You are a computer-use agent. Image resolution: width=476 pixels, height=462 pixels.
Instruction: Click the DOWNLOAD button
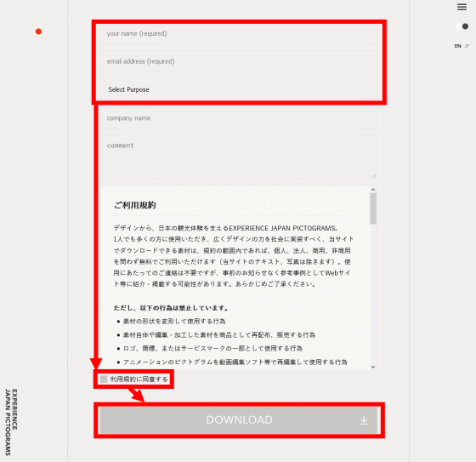(239, 420)
